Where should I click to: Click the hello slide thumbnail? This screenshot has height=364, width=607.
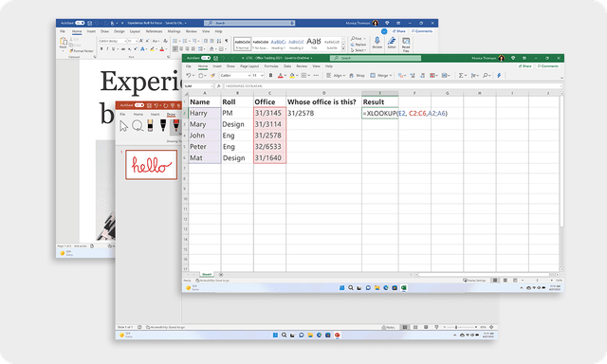151,165
